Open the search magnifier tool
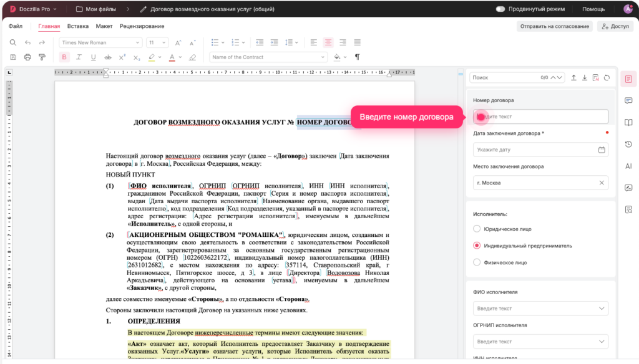This screenshot has height=364, width=639. coord(13,42)
